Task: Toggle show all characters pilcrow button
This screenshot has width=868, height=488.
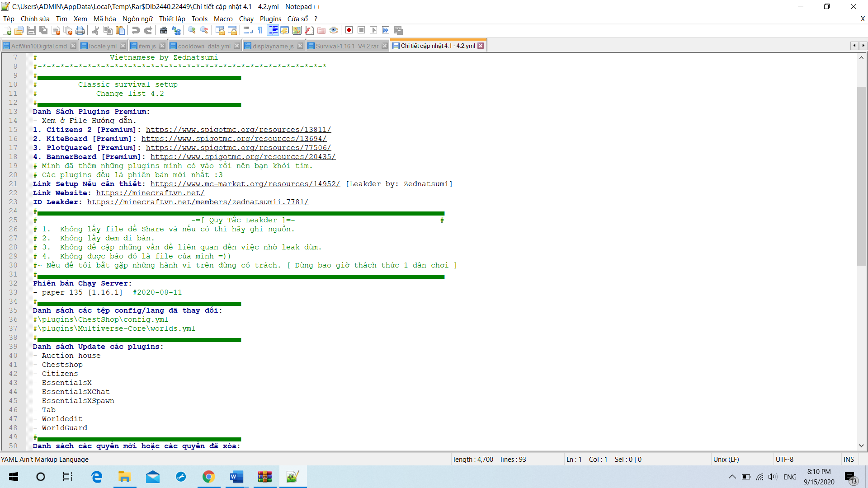Action: click(260, 30)
